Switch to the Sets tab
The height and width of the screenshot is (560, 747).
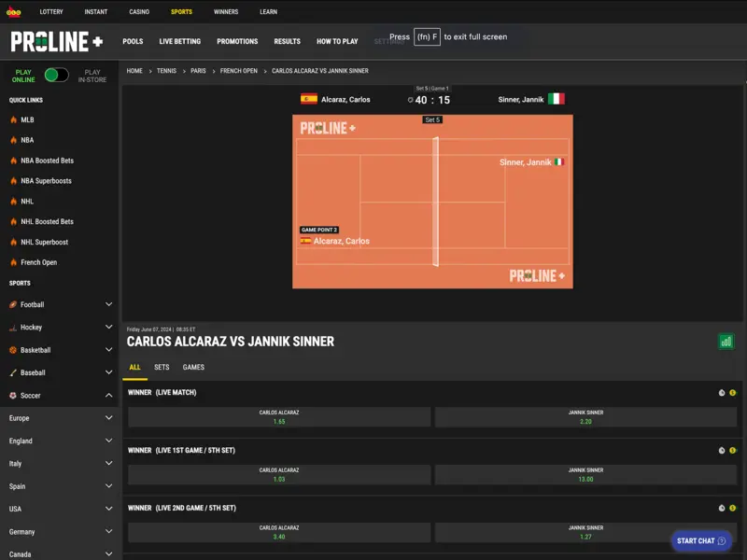162,368
